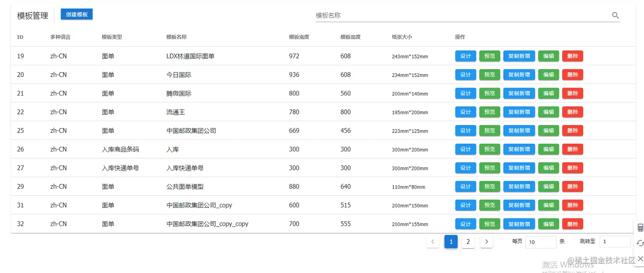Go to next page arrow
Image resolution: width=644 pixels, height=273 pixels.
tap(486, 242)
